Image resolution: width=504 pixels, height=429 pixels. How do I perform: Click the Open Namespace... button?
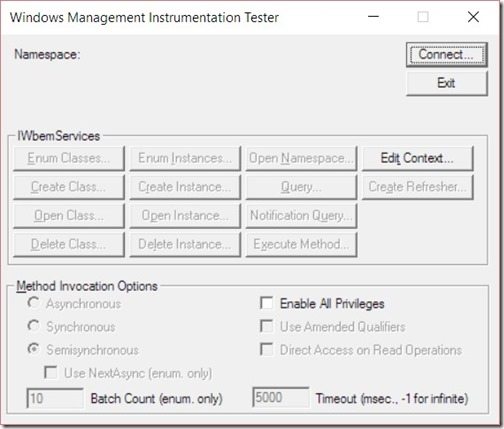(x=301, y=158)
